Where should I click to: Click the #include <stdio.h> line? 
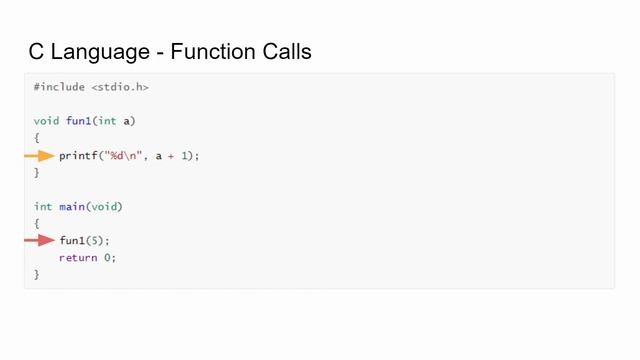[91, 87]
